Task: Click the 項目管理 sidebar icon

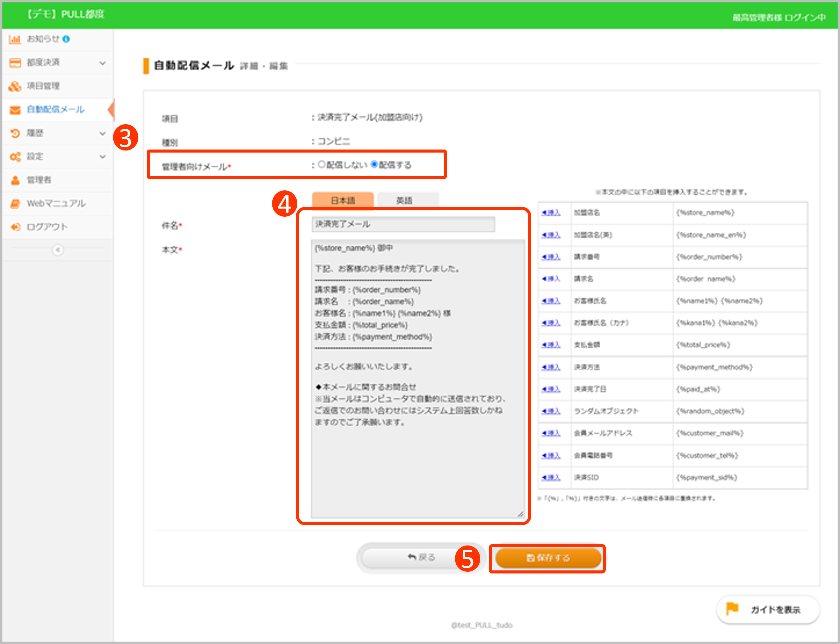Action: pos(15,86)
